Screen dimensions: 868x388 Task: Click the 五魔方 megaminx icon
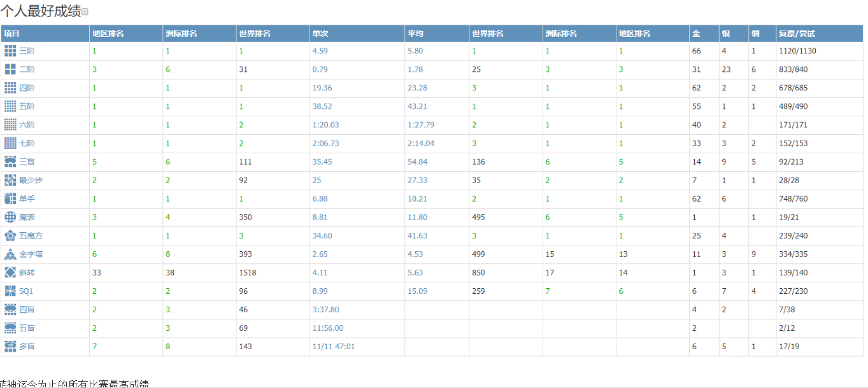click(10, 235)
